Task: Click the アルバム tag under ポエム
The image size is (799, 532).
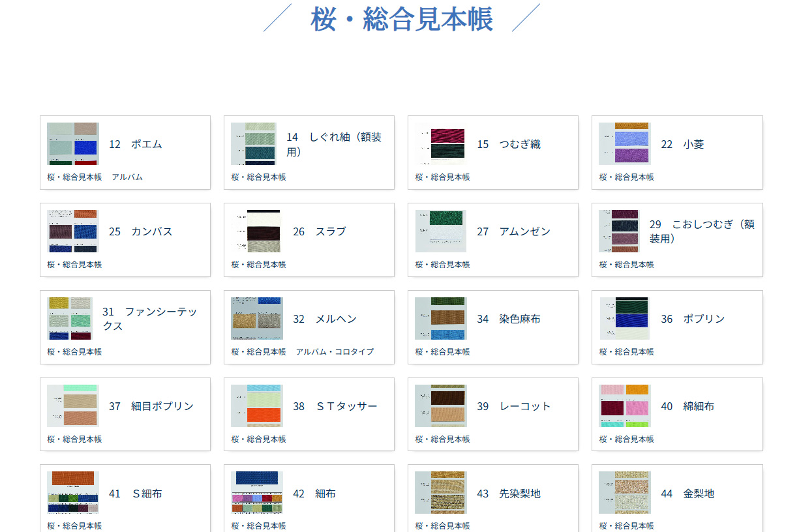Action: coord(127,177)
